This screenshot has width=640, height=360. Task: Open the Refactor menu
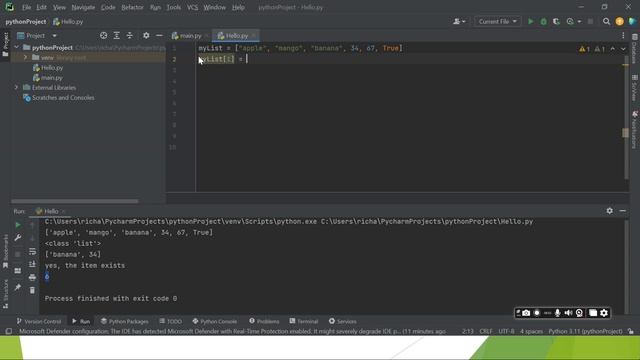click(132, 7)
